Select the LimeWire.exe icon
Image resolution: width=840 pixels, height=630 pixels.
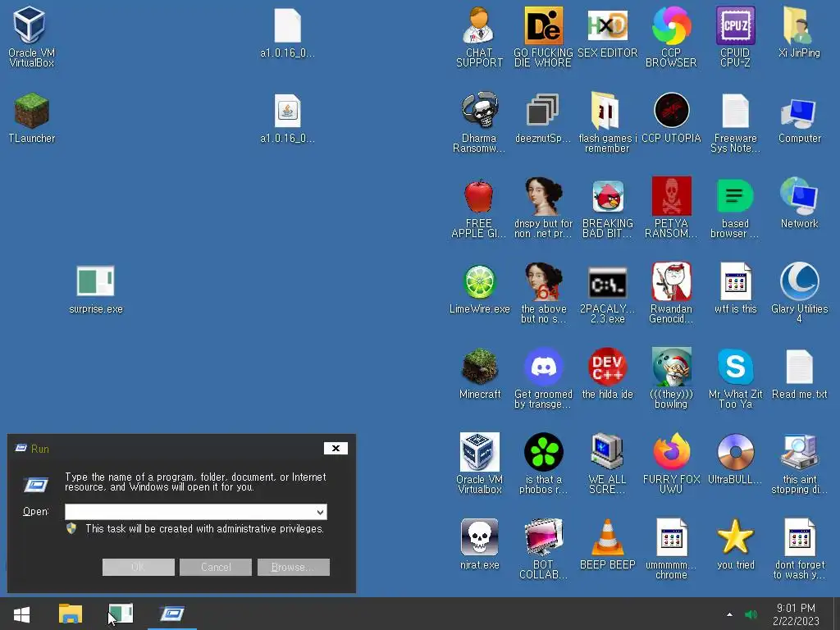pos(479,282)
